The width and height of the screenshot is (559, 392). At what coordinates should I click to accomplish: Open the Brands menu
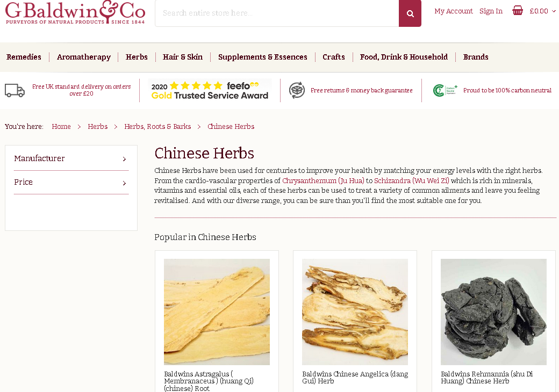[x=476, y=57]
